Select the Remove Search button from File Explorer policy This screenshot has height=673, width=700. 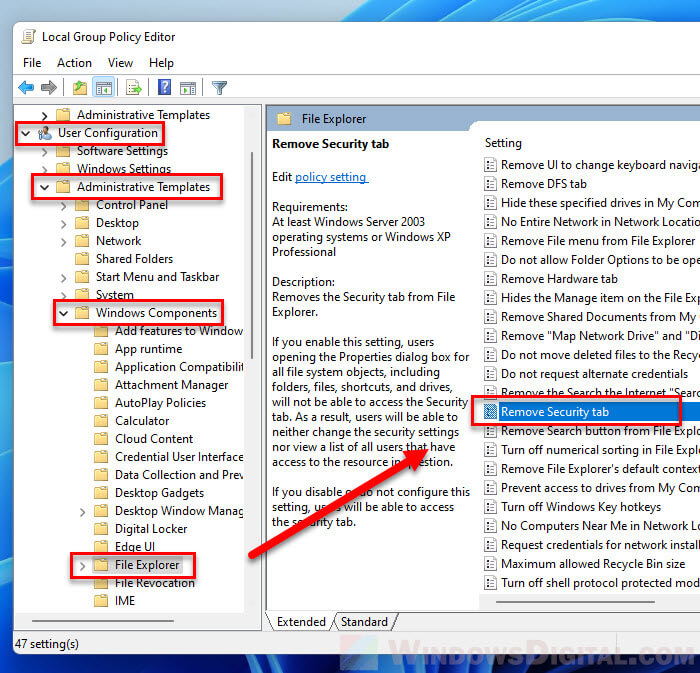pyautogui.click(x=592, y=431)
